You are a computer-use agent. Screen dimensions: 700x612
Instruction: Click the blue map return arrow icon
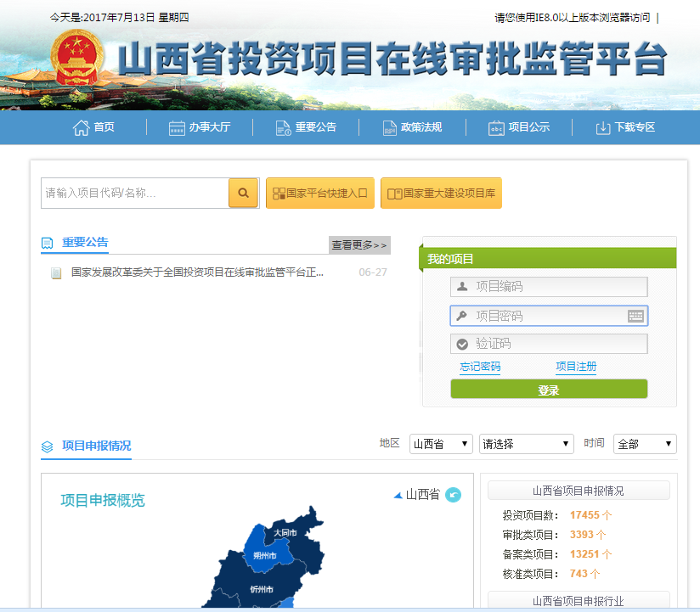(453, 495)
